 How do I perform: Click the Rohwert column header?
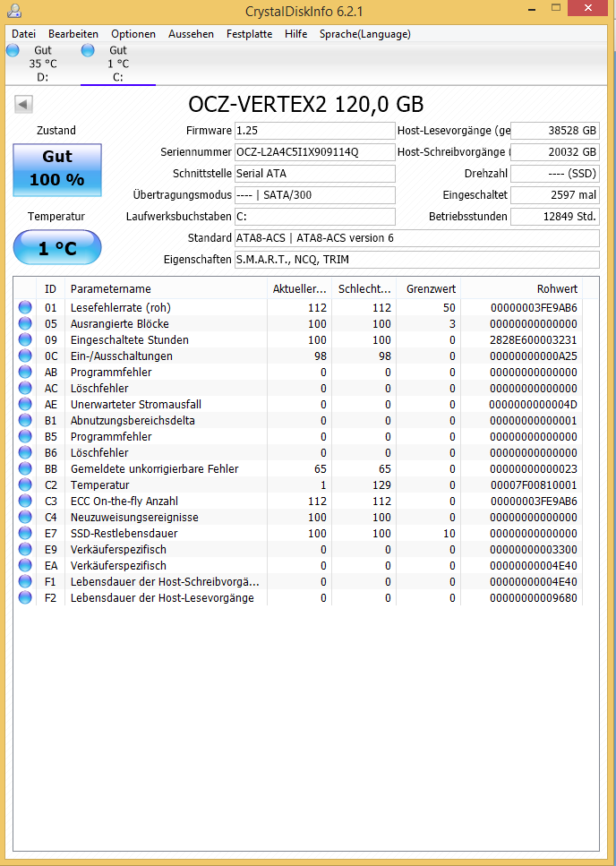pyautogui.click(x=522, y=289)
